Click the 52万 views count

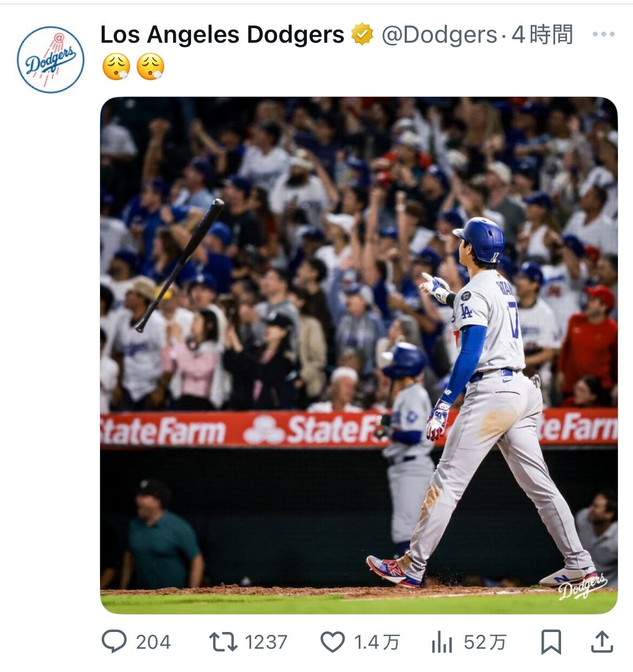coord(485,642)
